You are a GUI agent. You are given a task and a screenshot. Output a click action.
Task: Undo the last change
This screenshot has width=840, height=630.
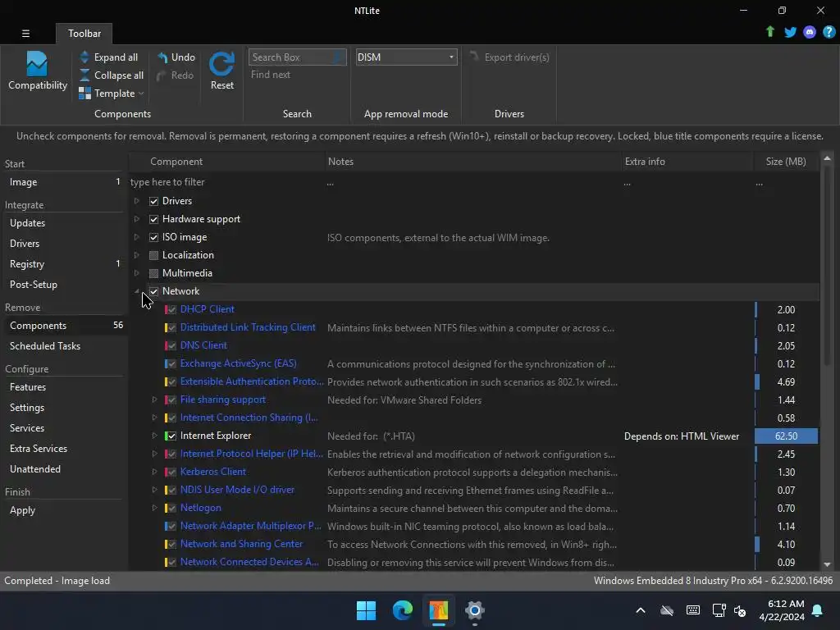[176, 57]
